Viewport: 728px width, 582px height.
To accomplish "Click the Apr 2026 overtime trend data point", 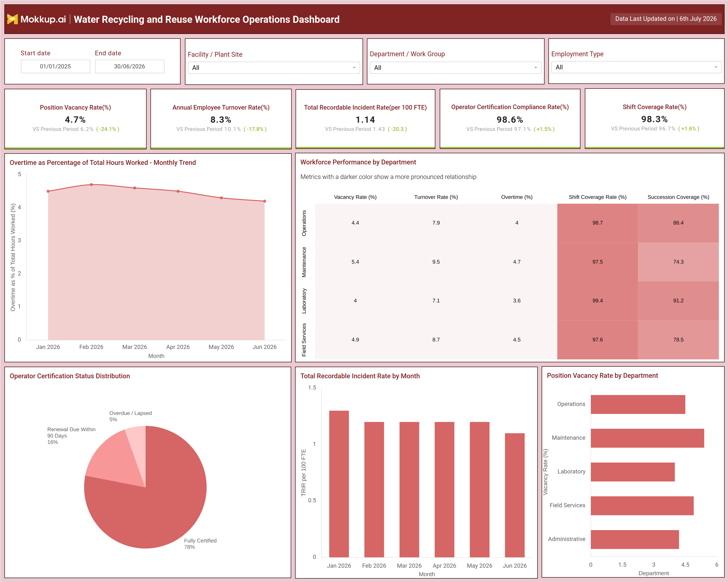I will [178, 191].
